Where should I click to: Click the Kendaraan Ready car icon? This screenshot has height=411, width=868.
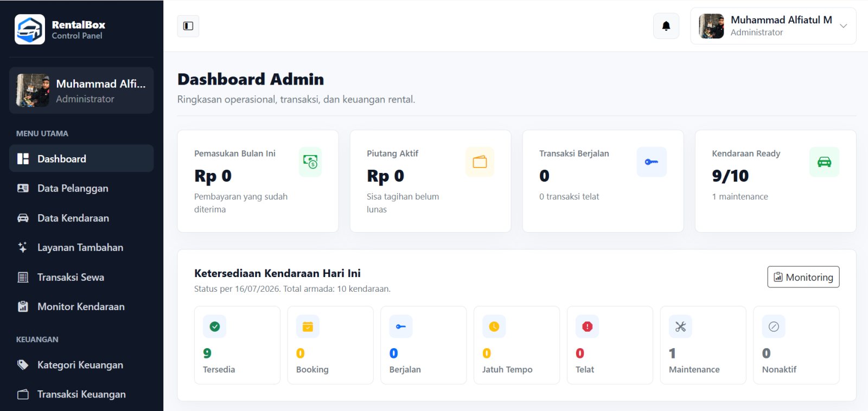(824, 162)
